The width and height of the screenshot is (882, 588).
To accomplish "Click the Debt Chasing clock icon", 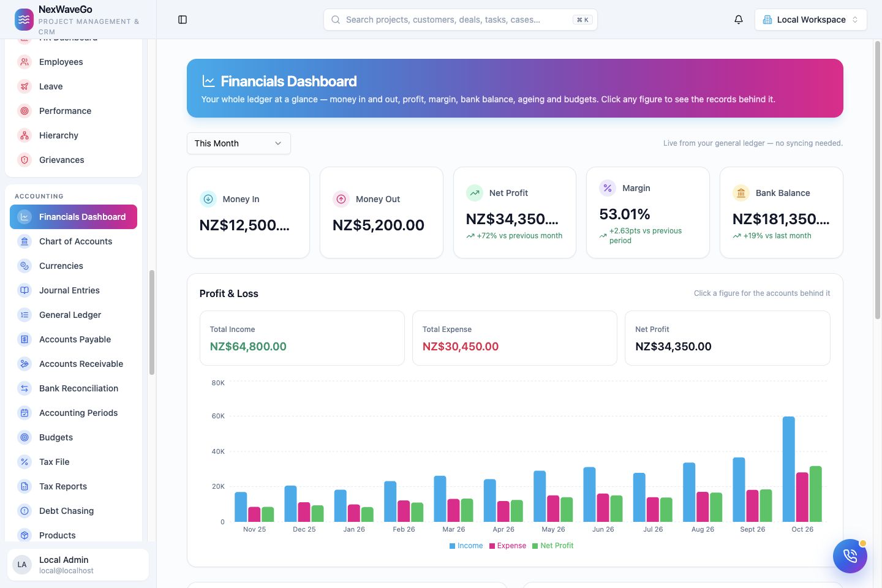I will [x=24, y=511].
